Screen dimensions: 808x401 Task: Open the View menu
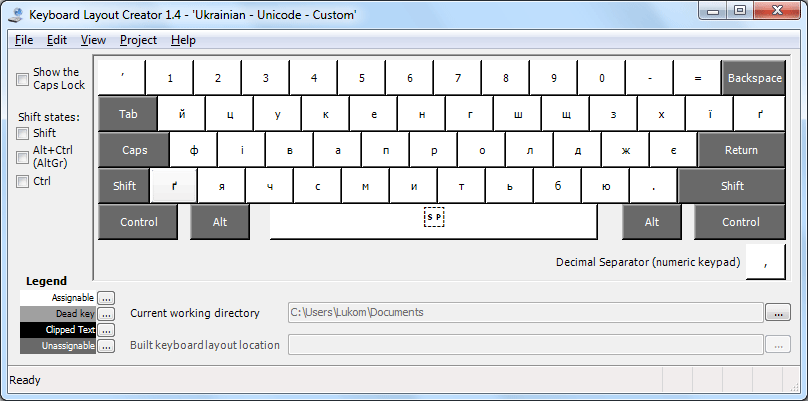click(93, 40)
